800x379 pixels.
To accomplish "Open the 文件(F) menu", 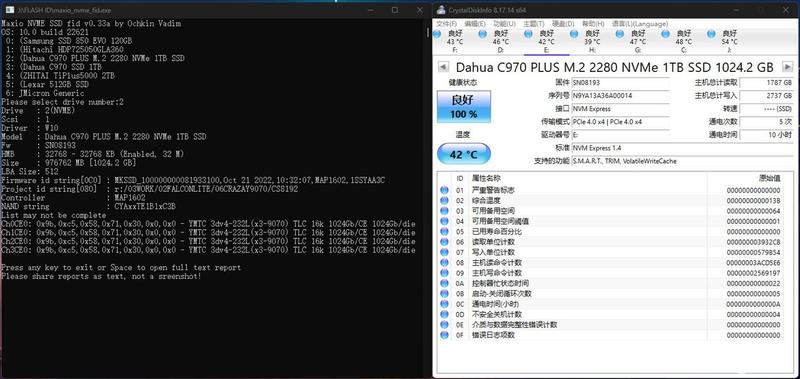I will tap(446, 23).
